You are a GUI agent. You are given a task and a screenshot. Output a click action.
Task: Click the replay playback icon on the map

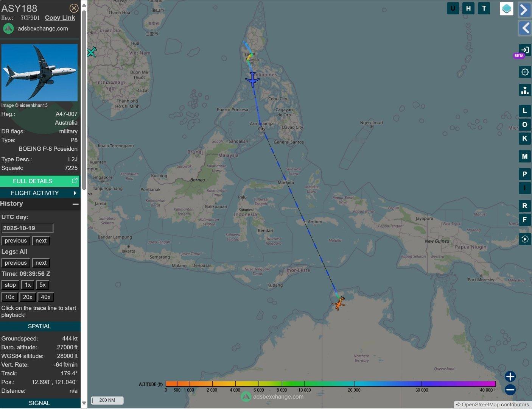(525, 239)
